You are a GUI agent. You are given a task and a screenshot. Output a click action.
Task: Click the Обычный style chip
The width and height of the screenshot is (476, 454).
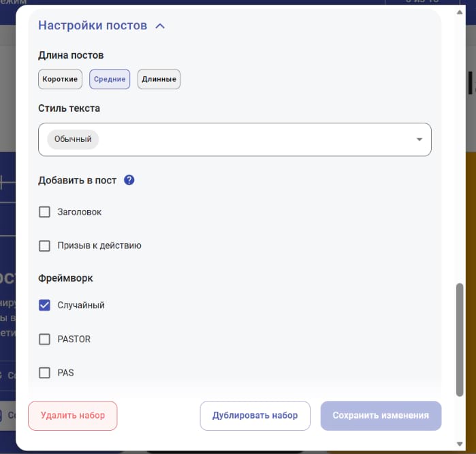click(73, 139)
